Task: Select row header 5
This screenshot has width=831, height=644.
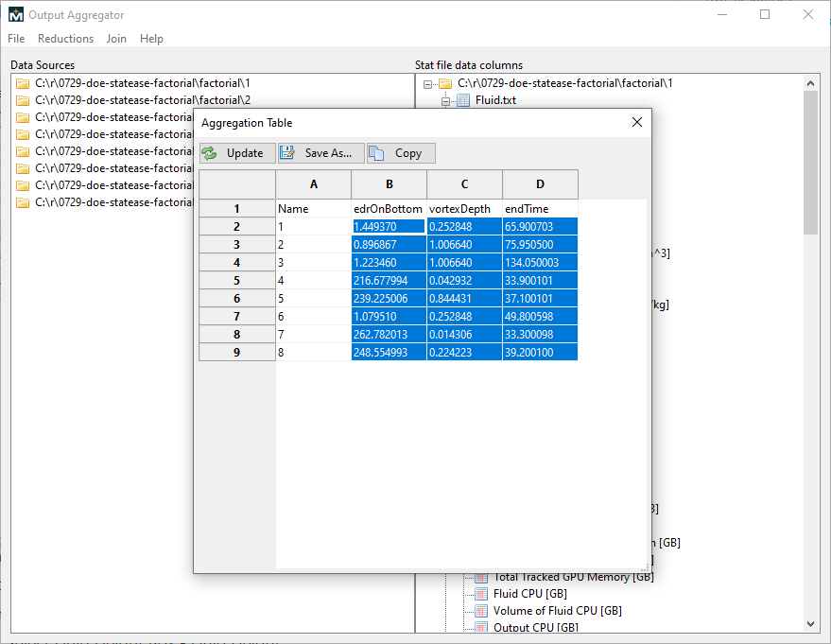Action: tap(237, 281)
